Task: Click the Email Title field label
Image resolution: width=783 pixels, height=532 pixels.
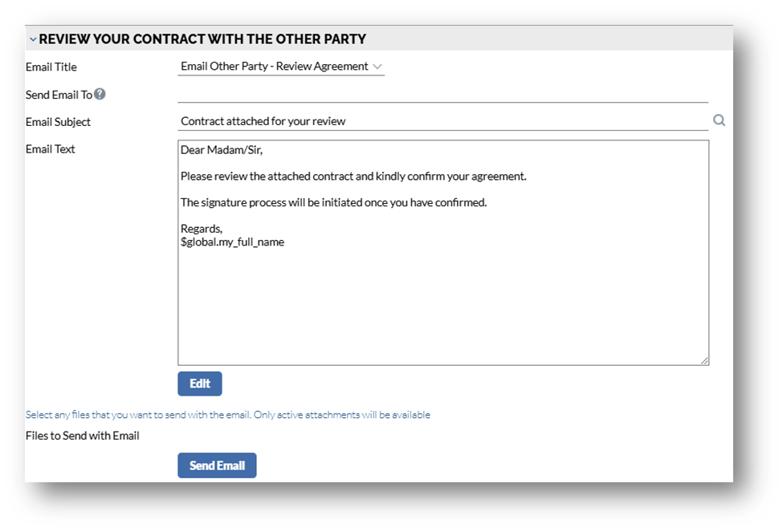Action: coord(51,67)
